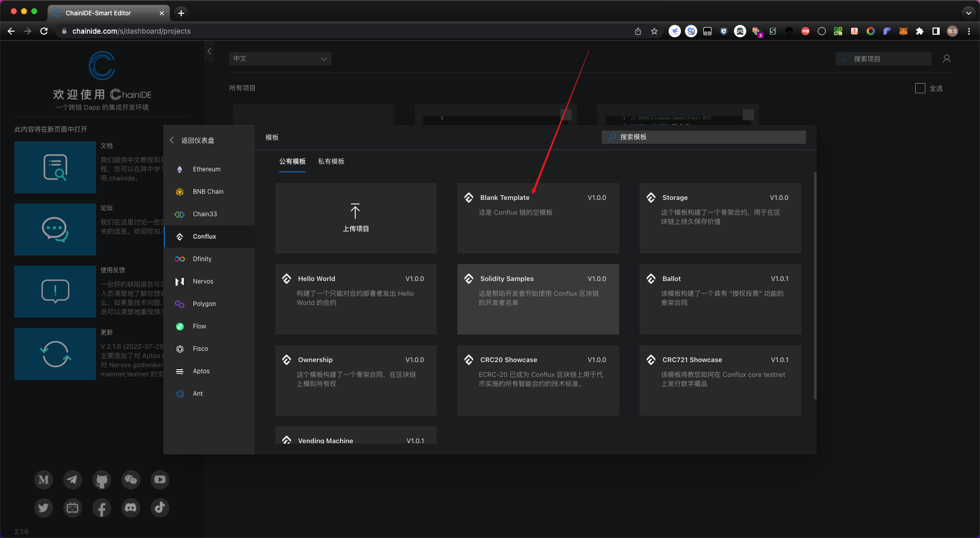Switch to the 公有模板 tab
The image size is (980, 538).
(x=292, y=162)
